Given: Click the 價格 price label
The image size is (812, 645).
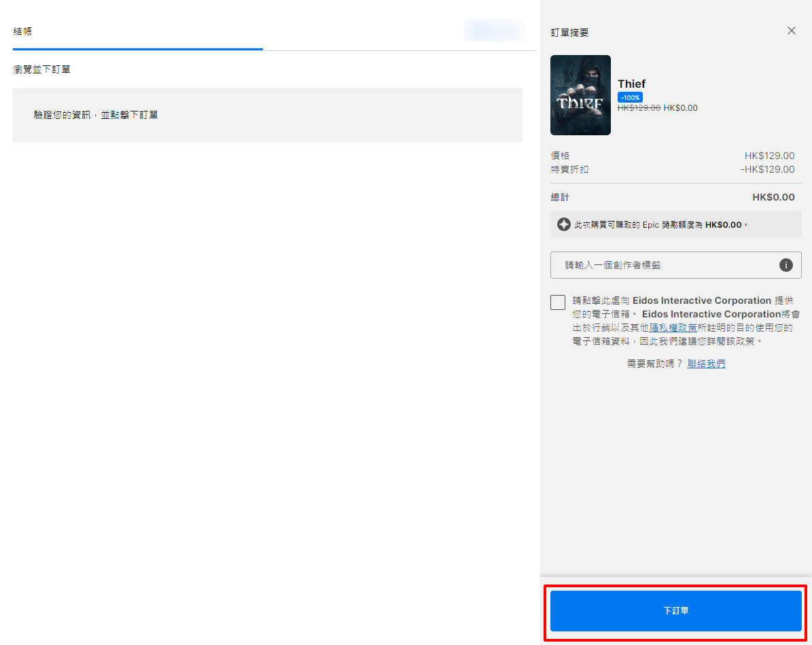Looking at the screenshot, I should [x=560, y=156].
